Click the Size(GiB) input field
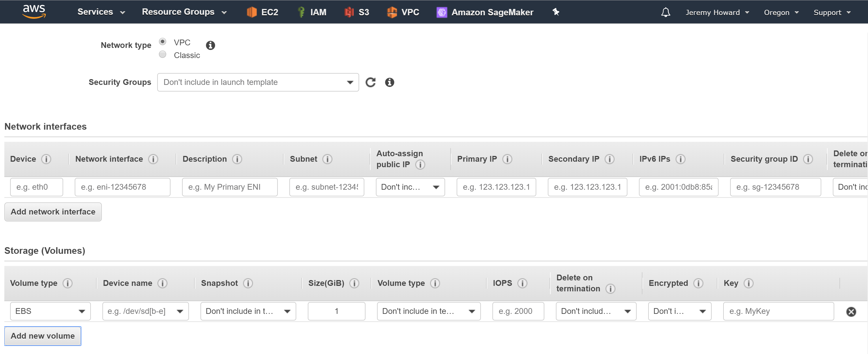The image size is (868, 354). (336, 311)
